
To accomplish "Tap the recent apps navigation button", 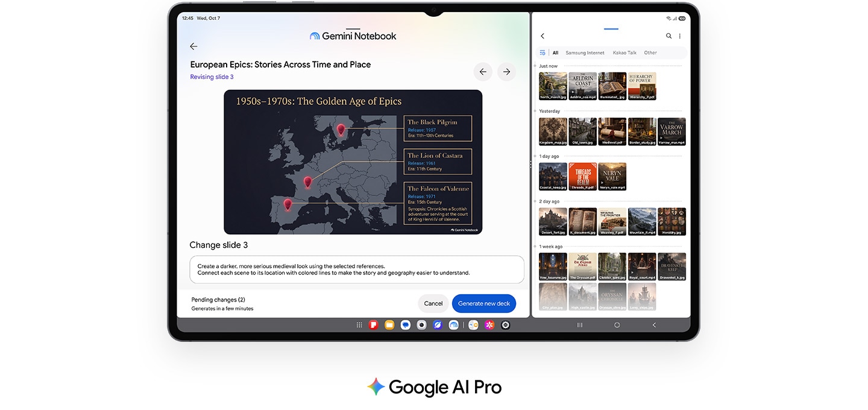I will point(580,325).
